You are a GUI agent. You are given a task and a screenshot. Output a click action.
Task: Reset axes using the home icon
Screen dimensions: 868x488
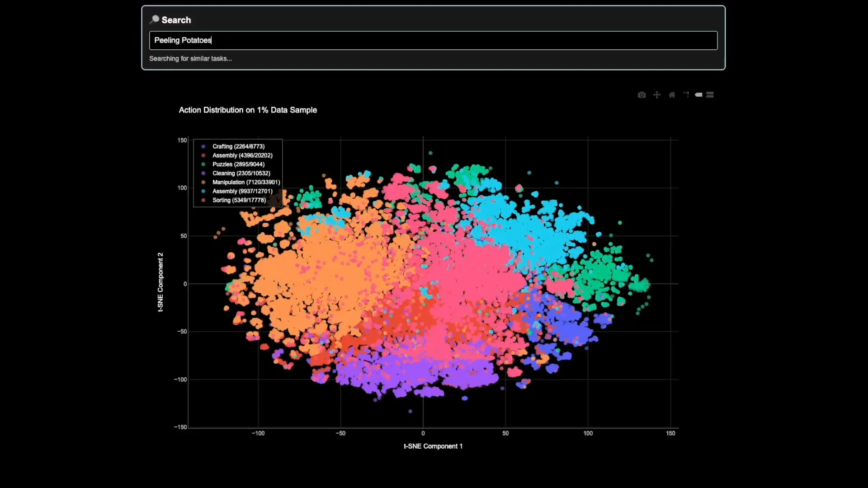click(x=672, y=94)
